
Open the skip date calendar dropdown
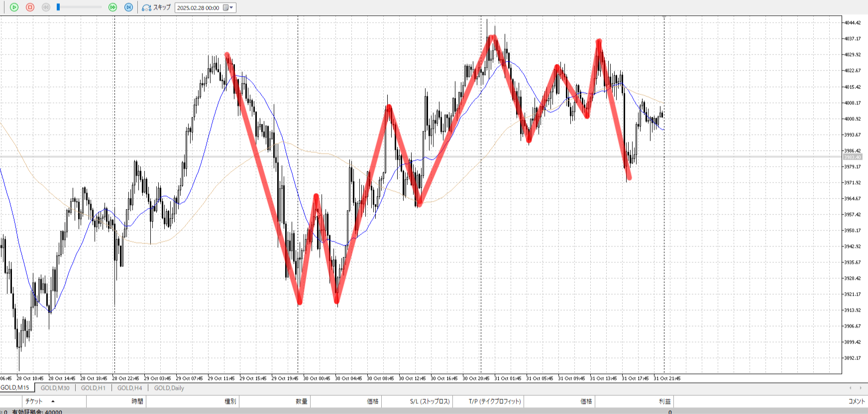[x=228, y=8]
